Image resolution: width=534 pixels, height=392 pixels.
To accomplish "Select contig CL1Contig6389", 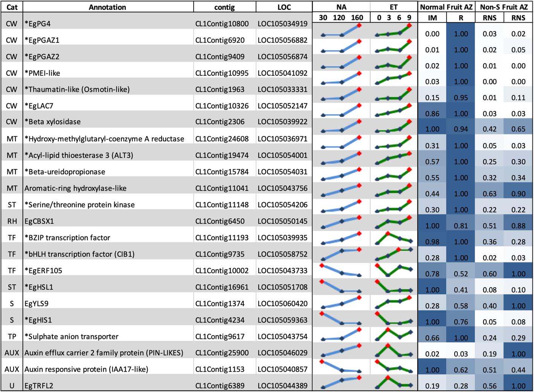I will [x=220, y=386].
